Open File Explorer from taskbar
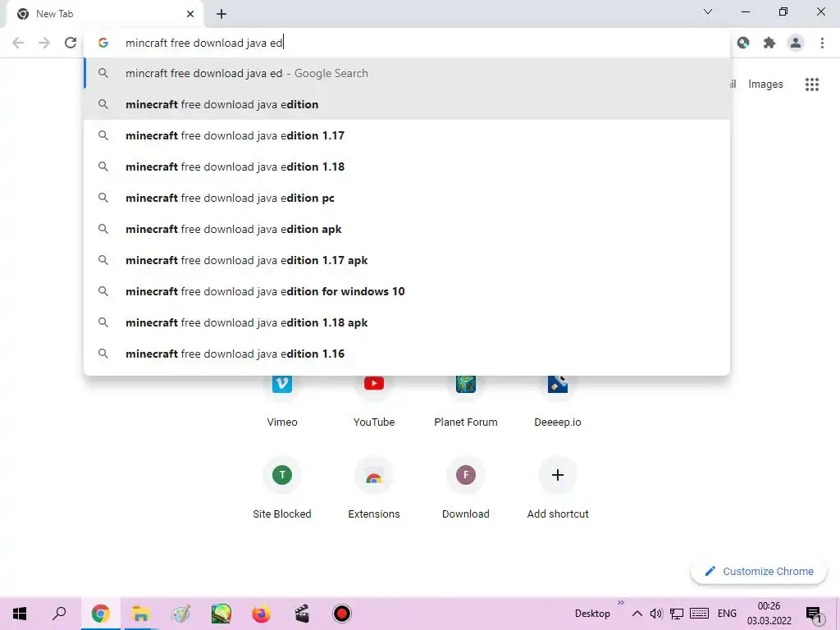The width and height of the screenshot is (840, 630). [x=140, y=614]
